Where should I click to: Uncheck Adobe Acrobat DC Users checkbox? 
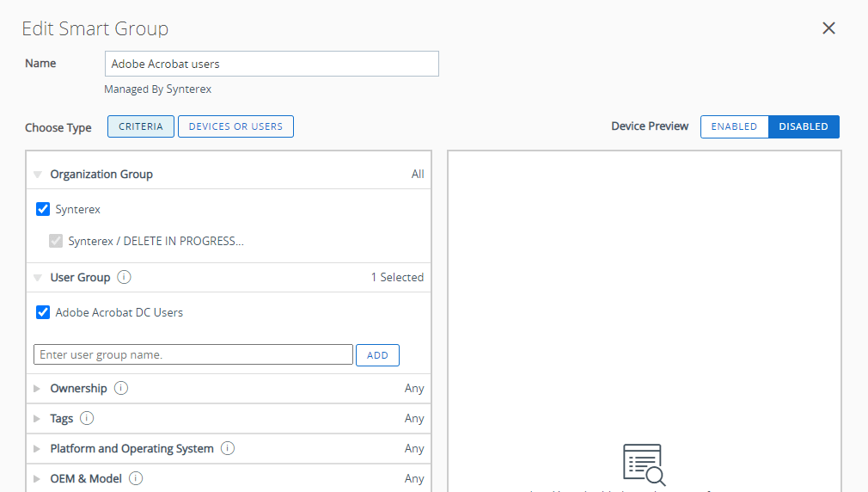pos(43,312)
